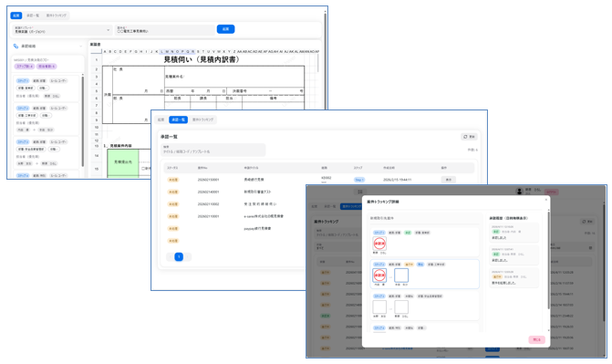612x364 pixels.
Task: Click case number 20260211002 row
Action: (x=208, y=203)
